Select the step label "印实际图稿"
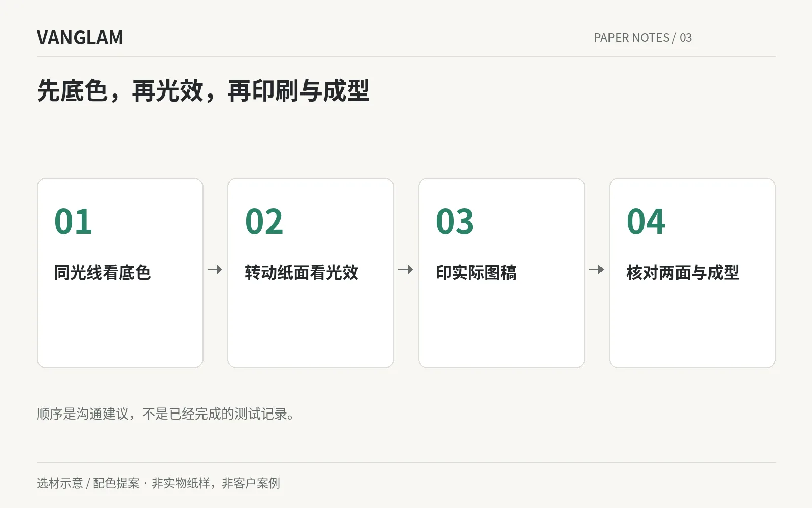812x508 pixels. click(x=476, y=273)
